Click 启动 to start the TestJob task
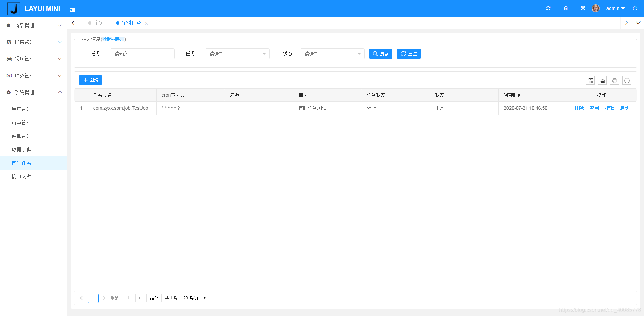644x316 pixels. click(624, 108)
